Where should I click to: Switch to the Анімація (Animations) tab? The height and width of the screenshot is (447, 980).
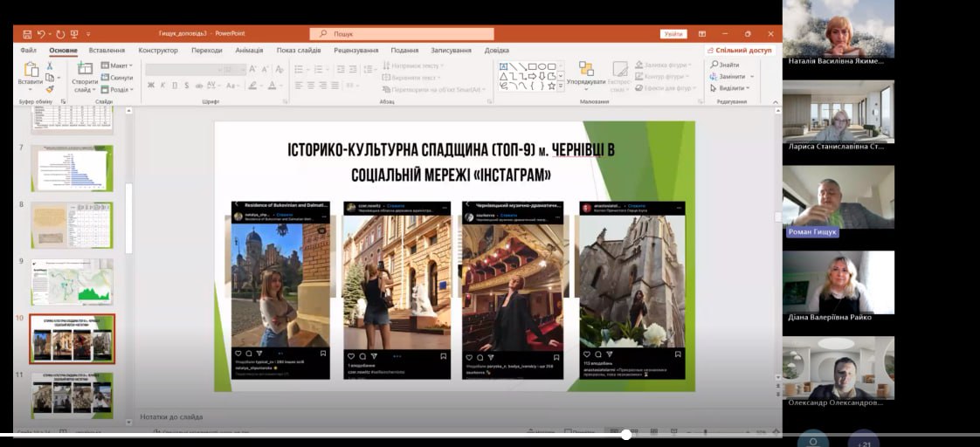tap(249, 51)
